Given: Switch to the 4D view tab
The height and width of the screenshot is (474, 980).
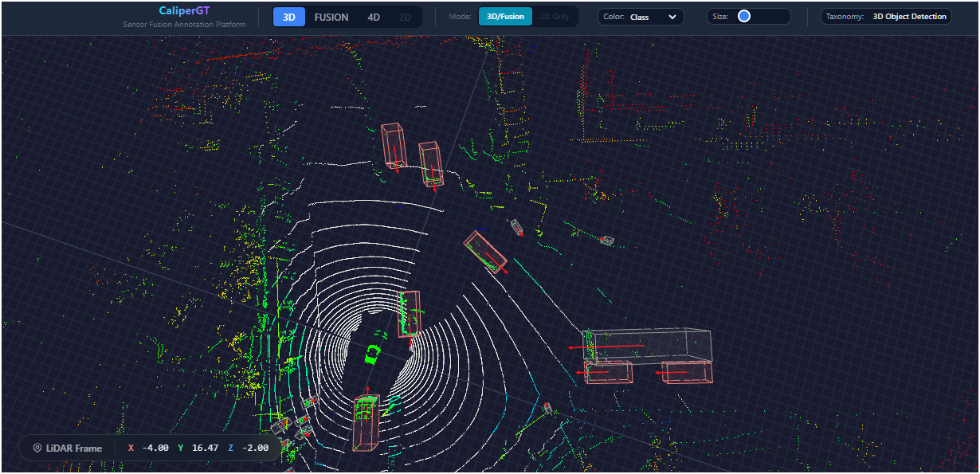Looking at the screenshot, I should (374, 17).
